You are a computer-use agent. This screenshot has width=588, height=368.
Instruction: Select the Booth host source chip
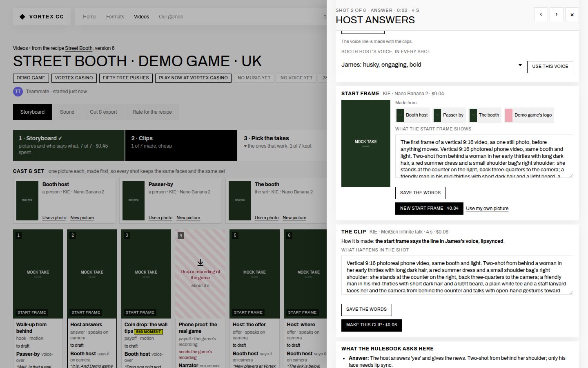tap(413, 115)
